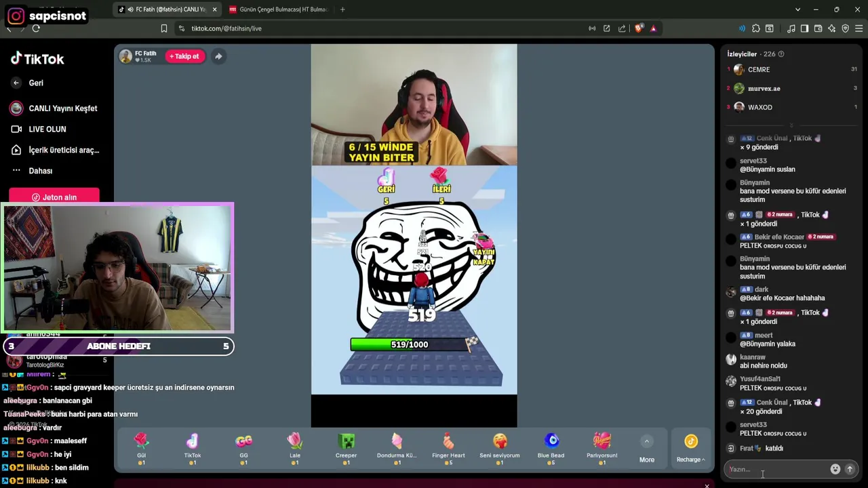Open the tab search dropdown arrow
868x488 pixels.
click(797, 9)
